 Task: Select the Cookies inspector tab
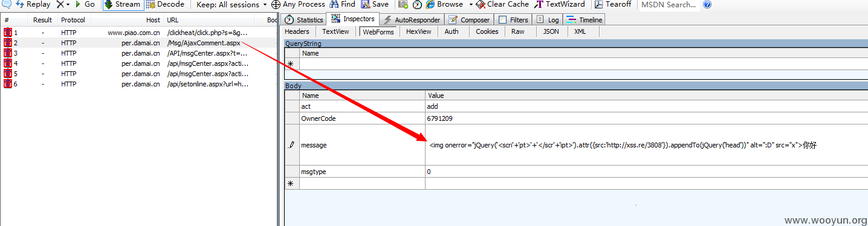tap(487, 31)
